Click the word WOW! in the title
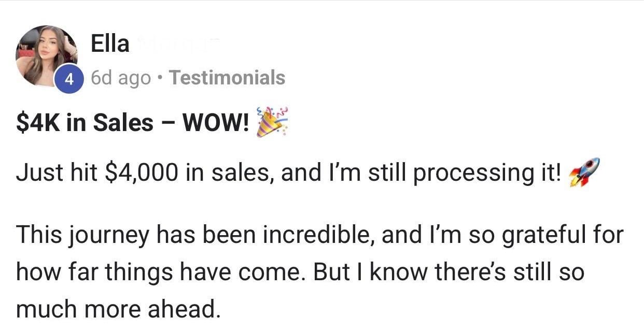Image resolution: width=644 pixels, height=332 pixels. 218,123
